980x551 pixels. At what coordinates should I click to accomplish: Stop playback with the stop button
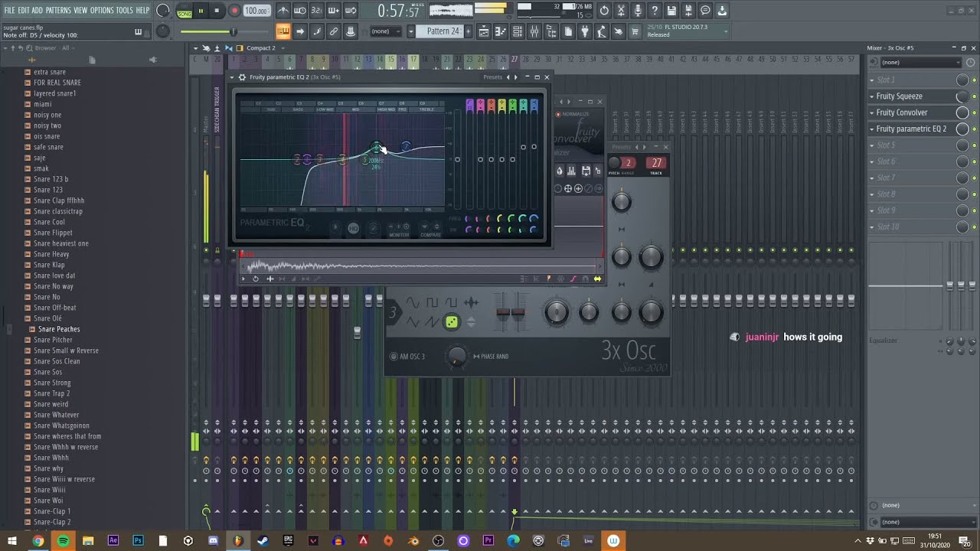tap(217, 11)
